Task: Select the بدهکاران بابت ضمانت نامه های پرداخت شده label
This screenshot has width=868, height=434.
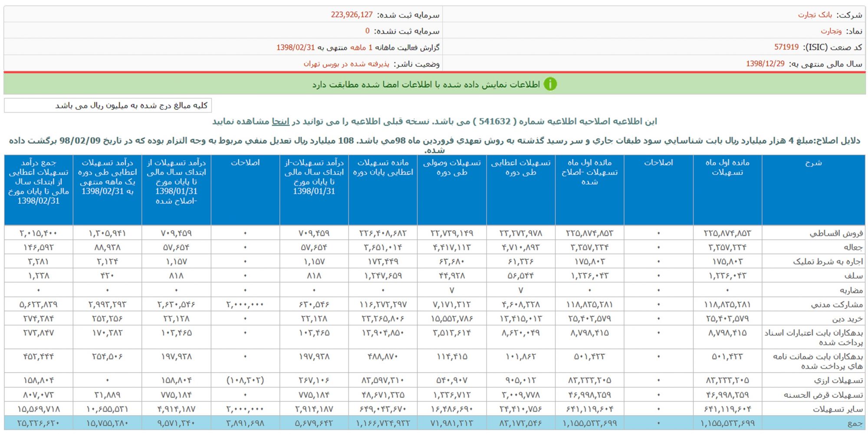Action: click(x=818, y=361)
